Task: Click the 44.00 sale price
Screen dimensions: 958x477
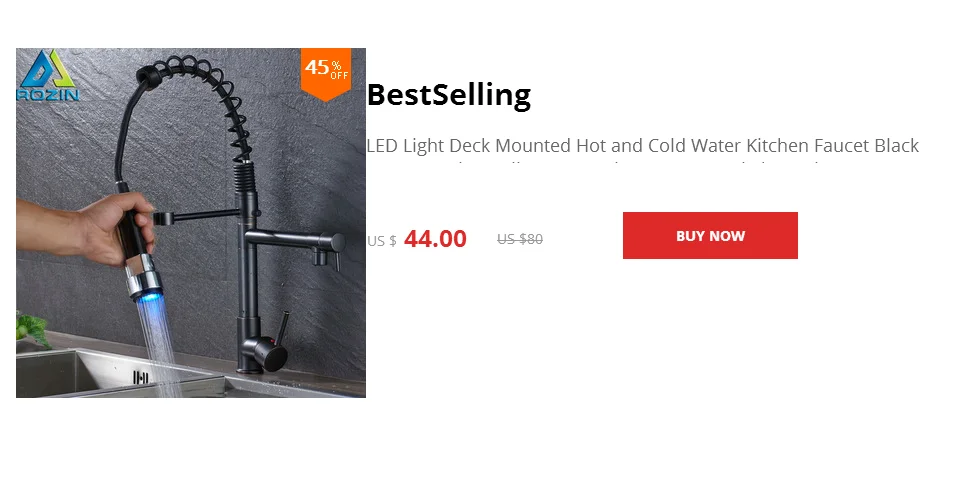Action: pos(435,239)
